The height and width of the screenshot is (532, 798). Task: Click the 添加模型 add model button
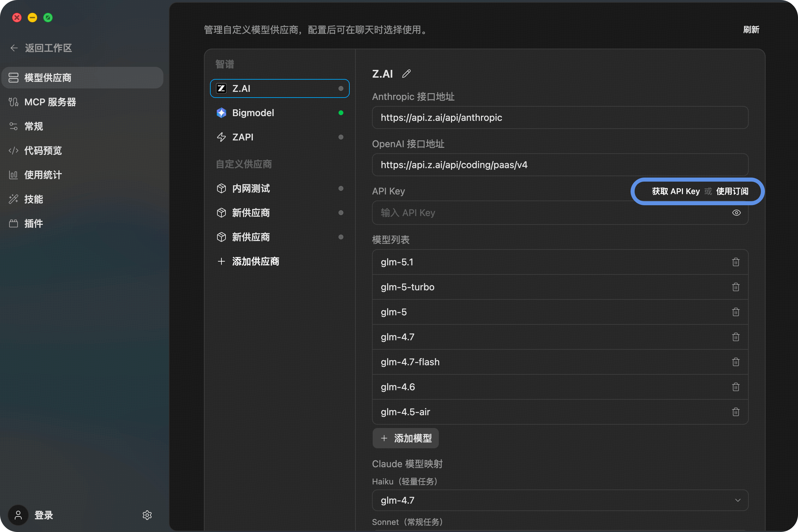coord(406,438)
